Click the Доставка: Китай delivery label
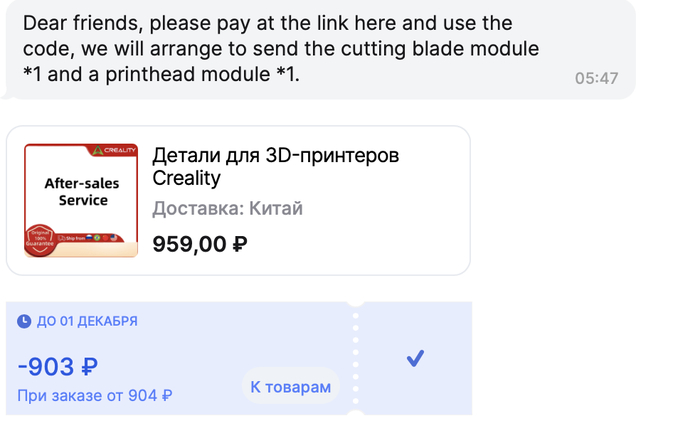700x438 pixels. coord(227,209)
